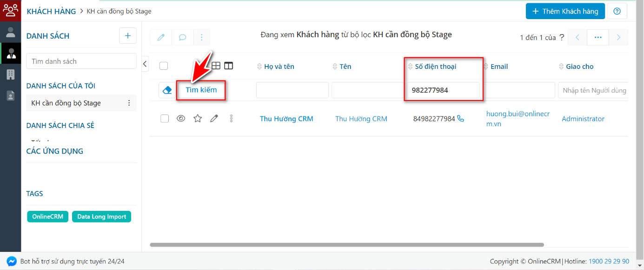Click the eraser icon to clear search filters
Viewport: 644px width, 270px height.
click(x=166, y=90)
